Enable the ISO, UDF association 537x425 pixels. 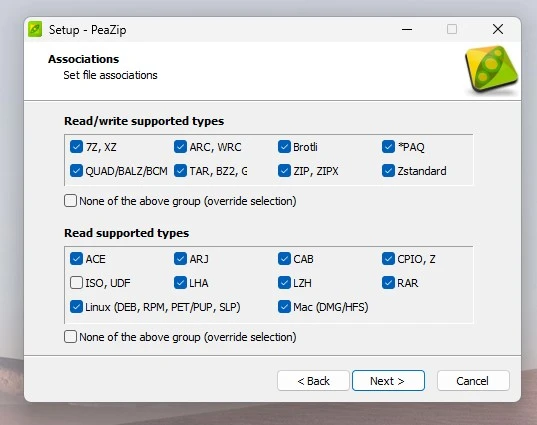[76, 283]
